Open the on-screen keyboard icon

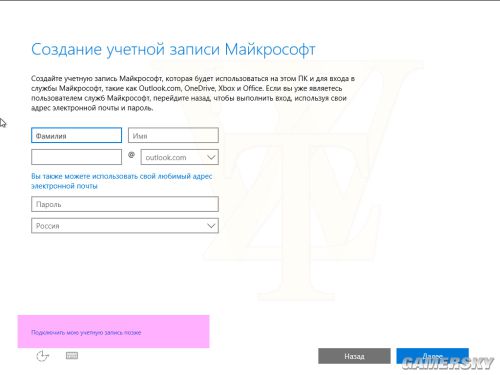pyautogui.click(x=72, y=356)
